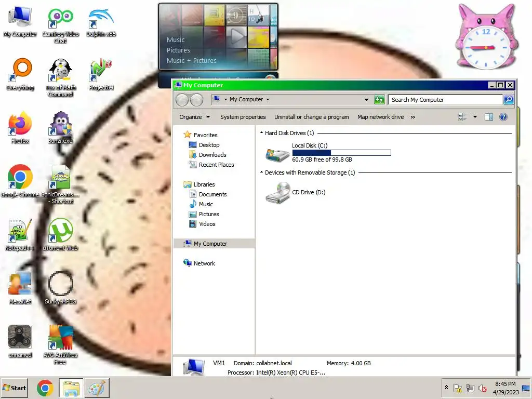Open the taskbar clock showing 8:45 PM

click(506, 388)
